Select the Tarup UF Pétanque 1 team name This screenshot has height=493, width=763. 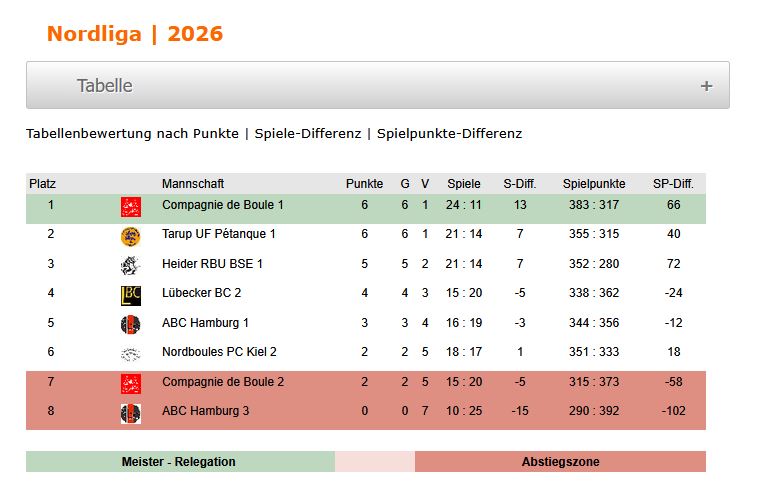pyautogui.click(x=218, y=234)
